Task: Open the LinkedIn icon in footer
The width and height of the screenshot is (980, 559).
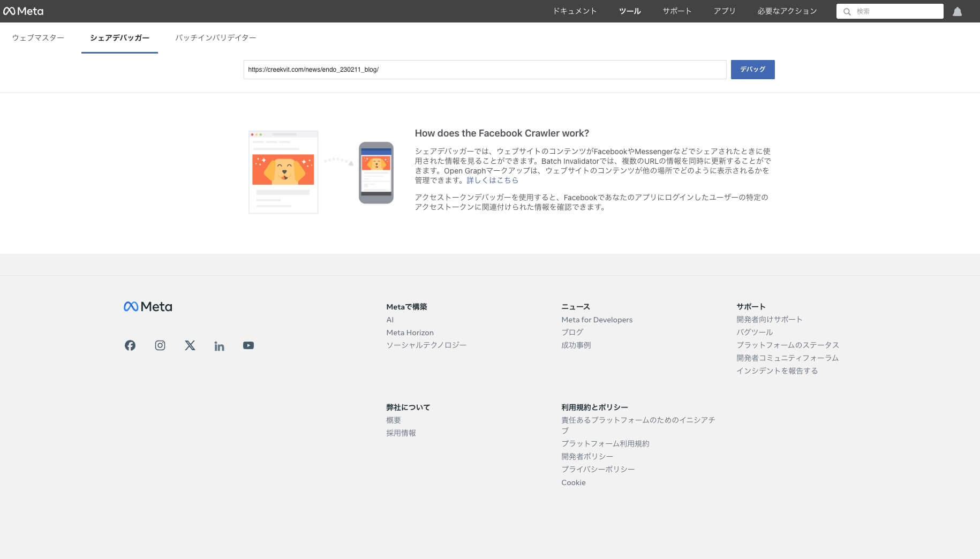Action: (x=219, y=346)
